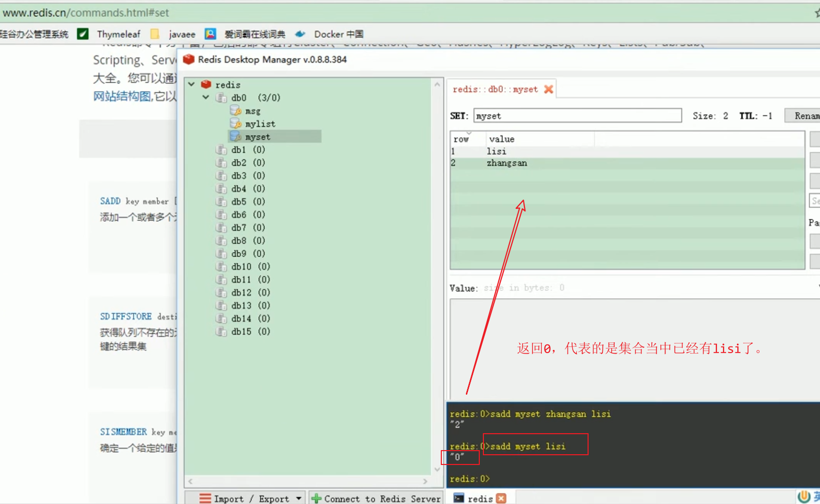Open the Import / Export dropdown arrow
Viewport: 820px width, 504px height.
[x=299, y=498]
